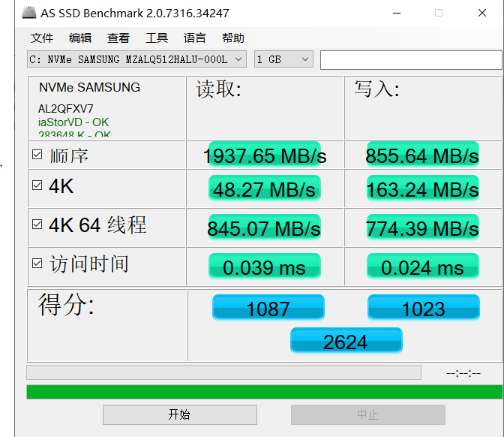Click the sequential write result 855.64 MB/s

tap(422, 155)
